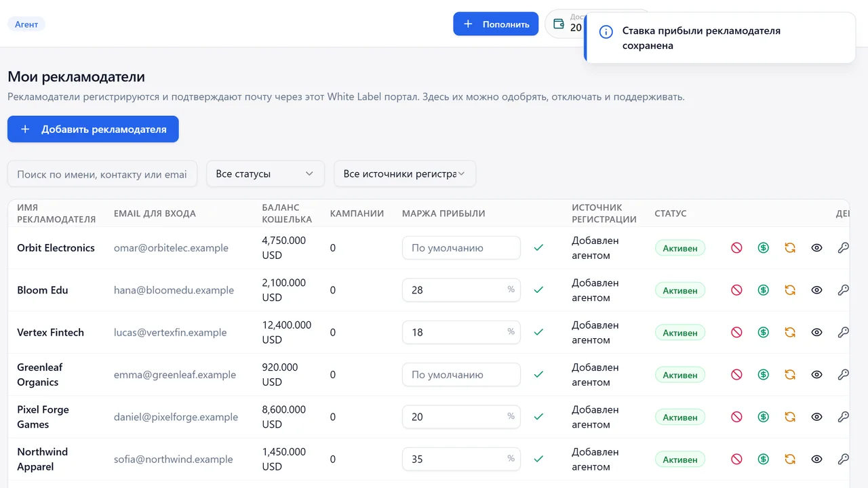
Task: Click the Активен status of Vertex Fintech
Action: pos(680,333)
